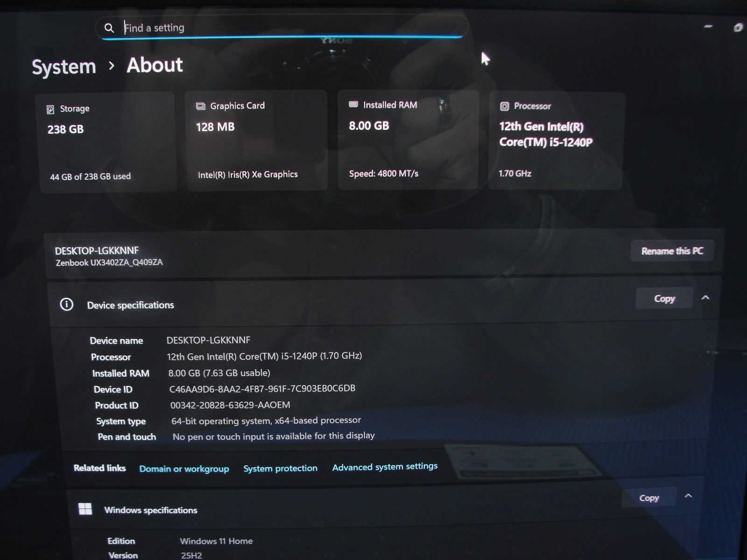The width and height of the screenshot is (747, 560).
Task: Select the About breadcrumb title
Action: (155, 65)
